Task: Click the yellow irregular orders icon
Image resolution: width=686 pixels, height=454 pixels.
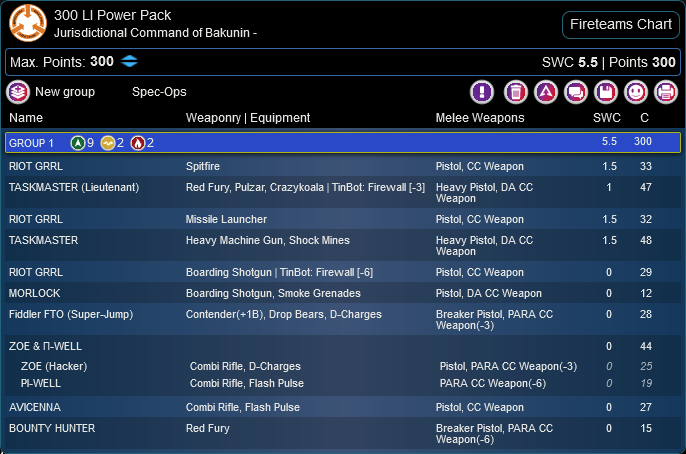Action: 108,143
